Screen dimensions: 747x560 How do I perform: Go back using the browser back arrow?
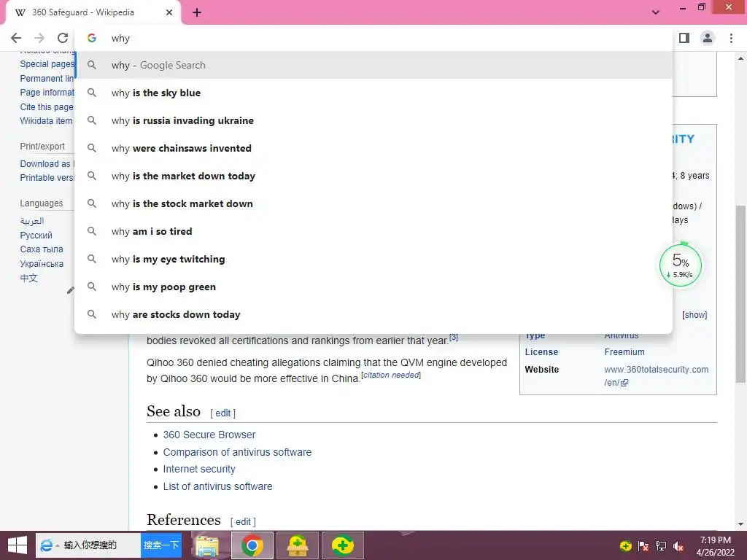16,38
